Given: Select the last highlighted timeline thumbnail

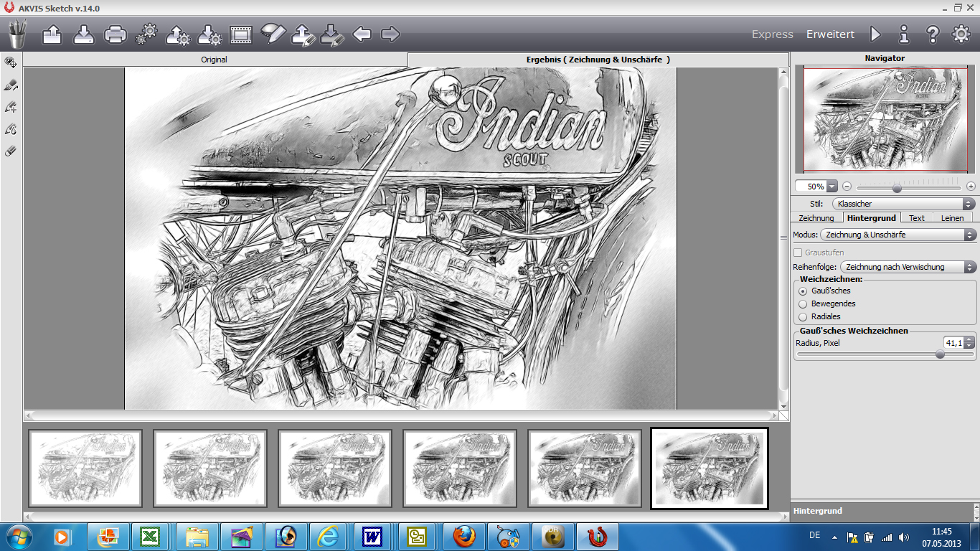Looking at the screenshot, I should [x=710, y=468].
